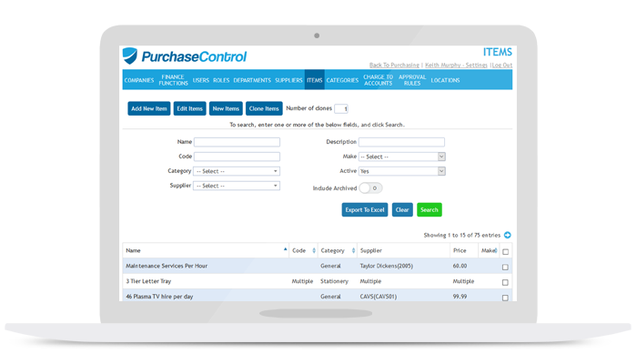Clear the search fields with Clear button

point(402,209)
